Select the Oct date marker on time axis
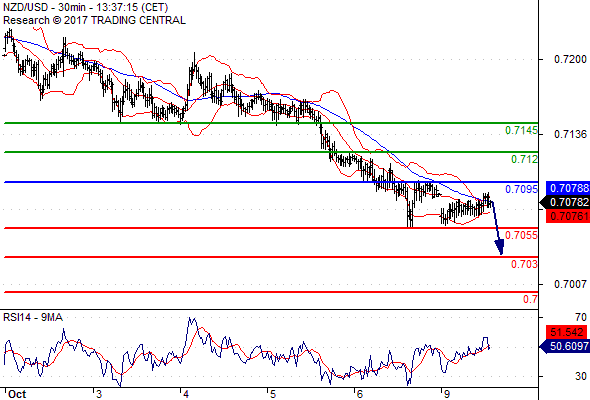Screen dimensions: 590x400 17,394
